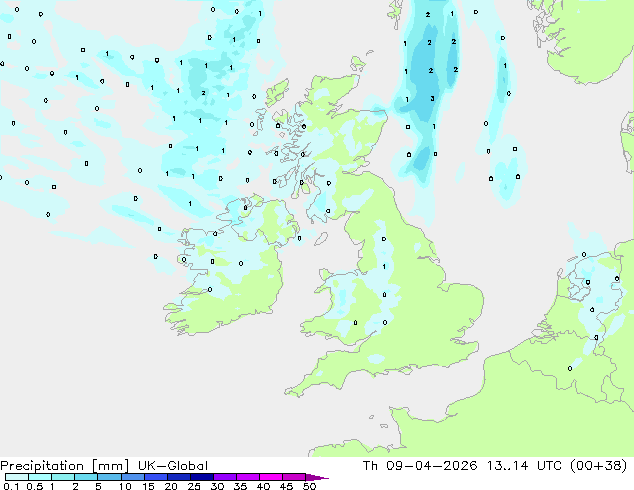Click the 45–50 mm legend color swatch
The image size is (634, 490).
(294, 477)
